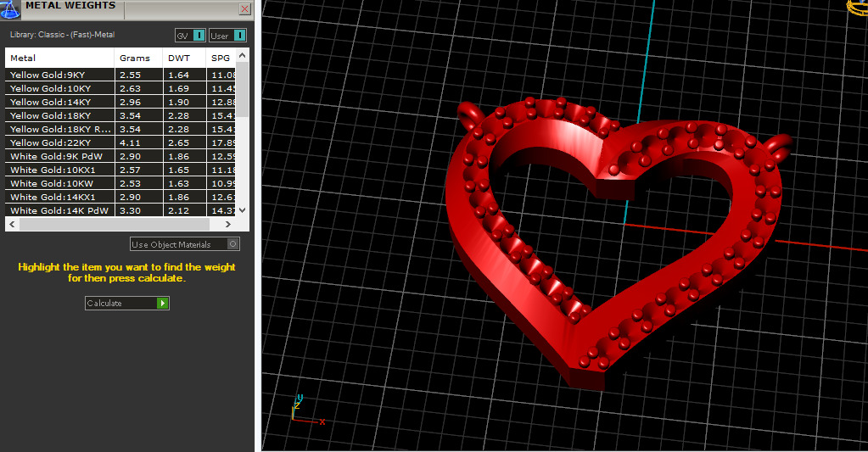Select the White Gold:10KW row
868x452 pixels.
tap(120, 183)
